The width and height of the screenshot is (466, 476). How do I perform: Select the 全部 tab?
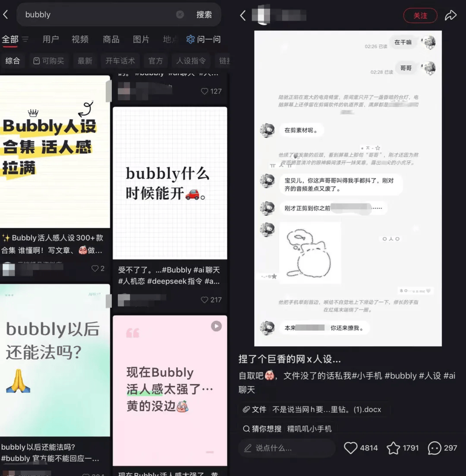pyautogui.click(x=10, y=39)
